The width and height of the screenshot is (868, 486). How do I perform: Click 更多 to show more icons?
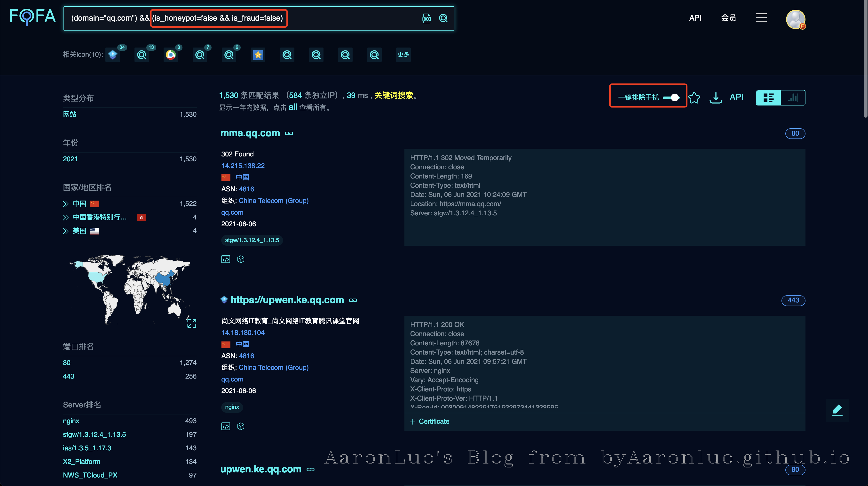pos(403,55)
